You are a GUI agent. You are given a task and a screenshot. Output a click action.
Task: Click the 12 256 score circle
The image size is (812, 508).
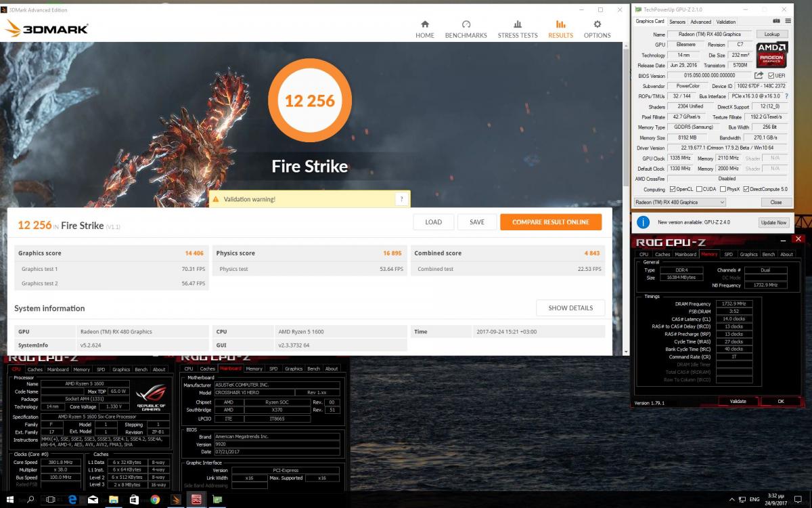(x=310, y=100)
